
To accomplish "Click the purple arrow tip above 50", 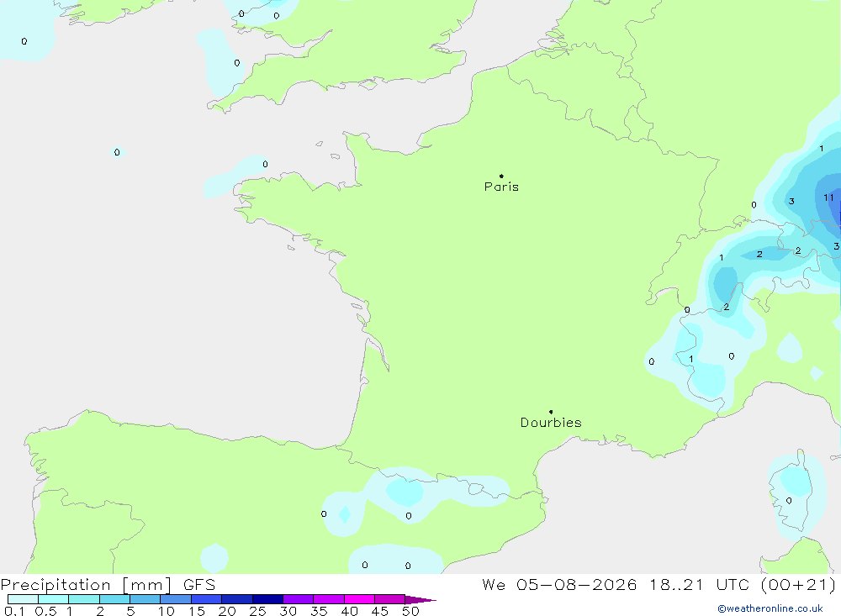I will pyautogui.click(x=420, y=600).
